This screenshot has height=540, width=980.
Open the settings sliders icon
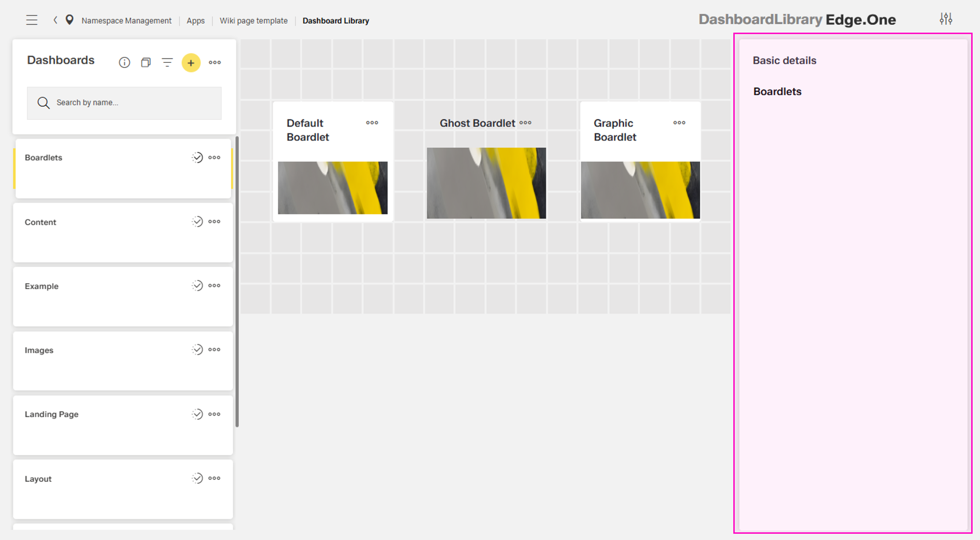pyautogui.click(x=946, y=19)
